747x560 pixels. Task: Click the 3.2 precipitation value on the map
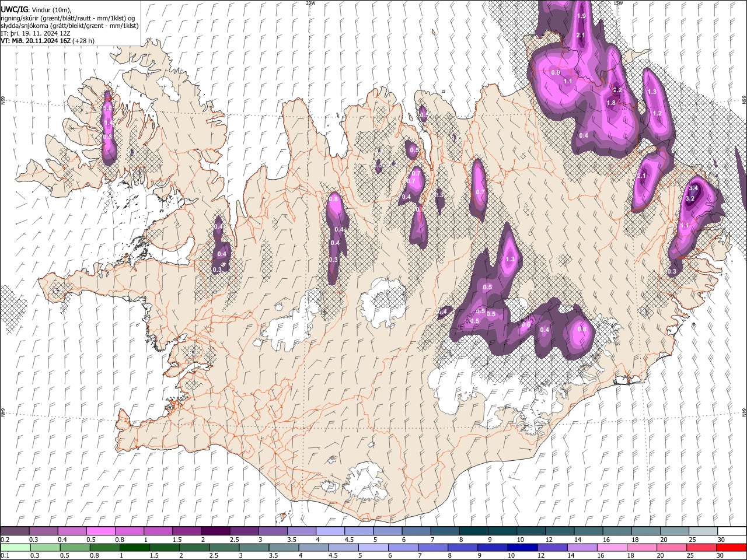coord(690,198)
